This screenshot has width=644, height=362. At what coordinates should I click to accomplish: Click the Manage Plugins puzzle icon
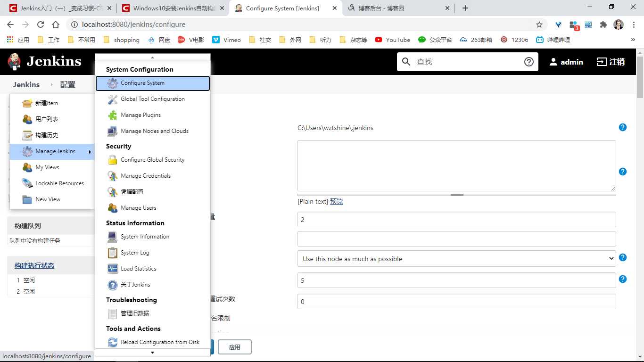point(113,115)
